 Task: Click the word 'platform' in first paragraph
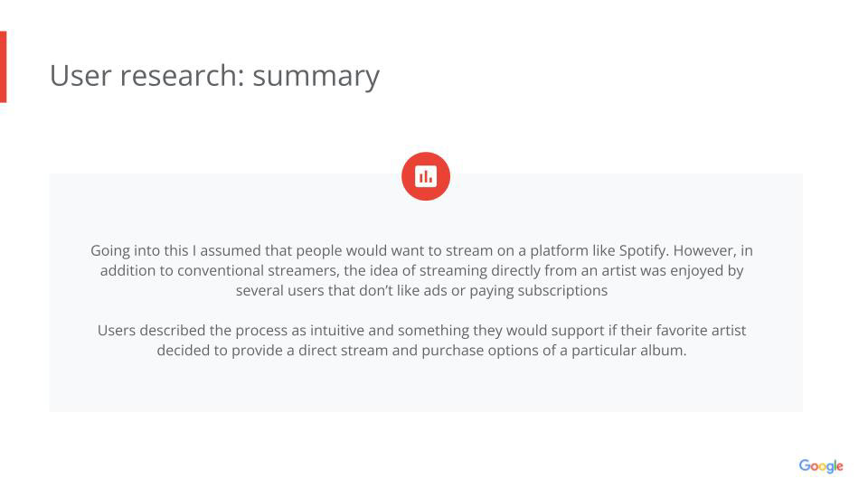(558, 250)
